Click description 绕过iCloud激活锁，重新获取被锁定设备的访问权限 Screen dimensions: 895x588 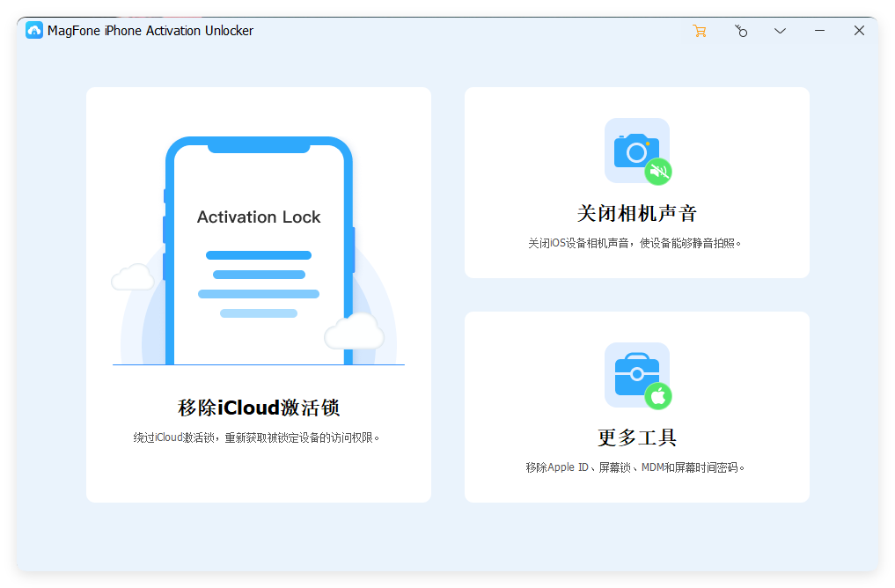[x=256, y=437]
